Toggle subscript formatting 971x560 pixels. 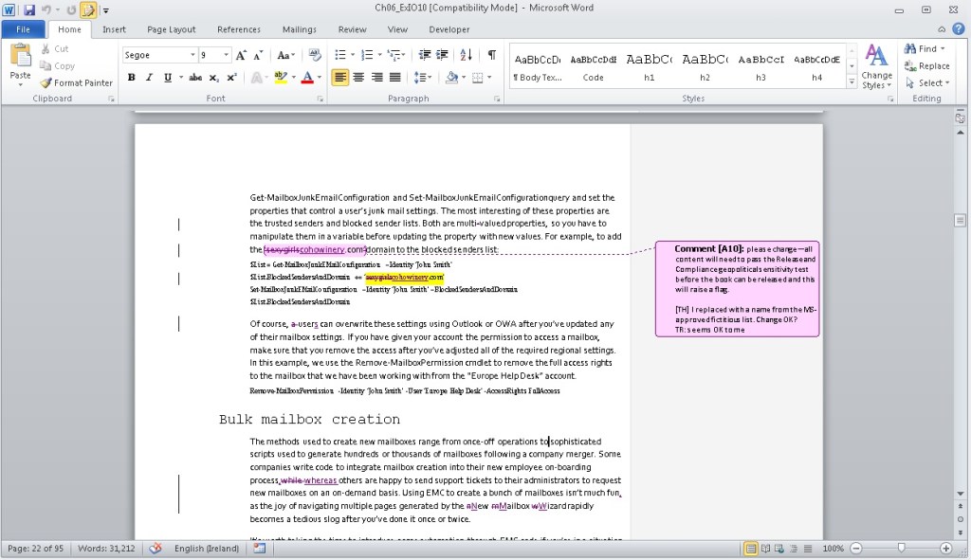[x=215, y=78]
